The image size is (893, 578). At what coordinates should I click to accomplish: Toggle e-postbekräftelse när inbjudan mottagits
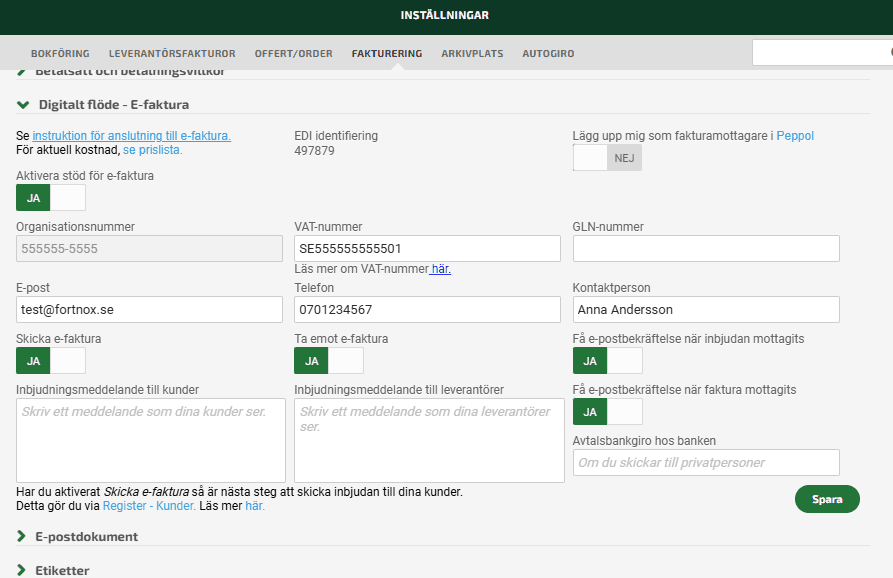[x=607, y=361]
